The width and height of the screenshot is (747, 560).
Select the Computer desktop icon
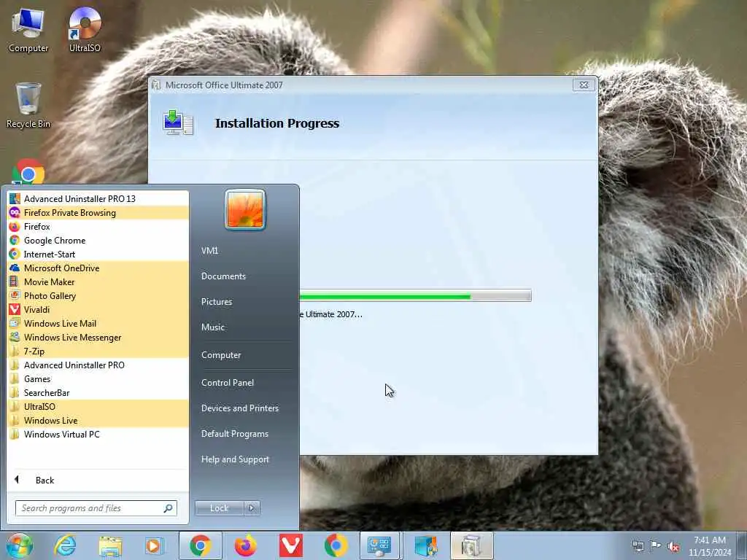(x=28, y=30)
